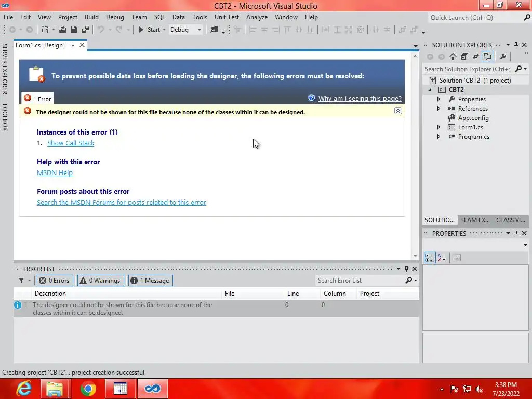Open the Toolbox side tab
The width and height of the screenshot is (532, 399).
point(5,117)
